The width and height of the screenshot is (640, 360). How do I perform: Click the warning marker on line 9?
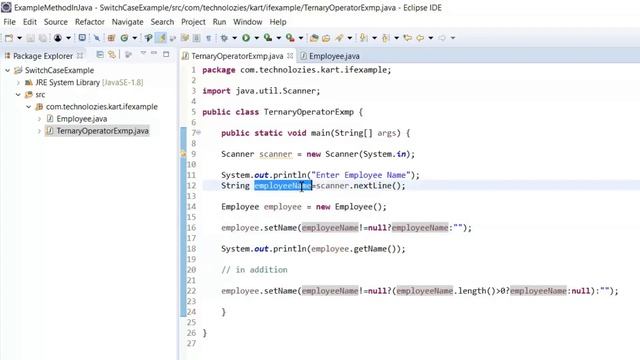(183, 154)
